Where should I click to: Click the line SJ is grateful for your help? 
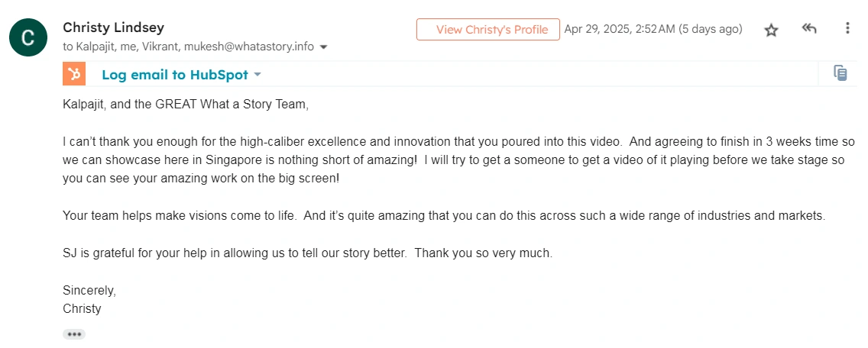coord(308,253)
